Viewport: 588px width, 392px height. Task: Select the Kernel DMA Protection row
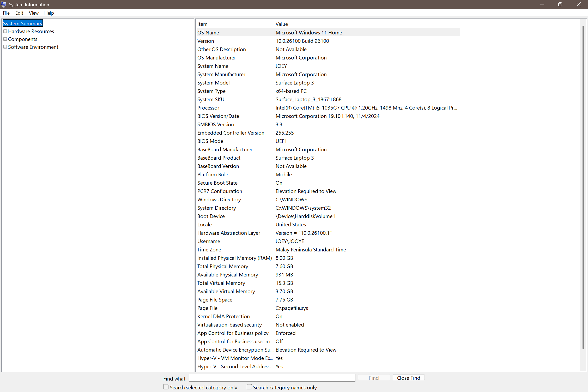(328, 316)
